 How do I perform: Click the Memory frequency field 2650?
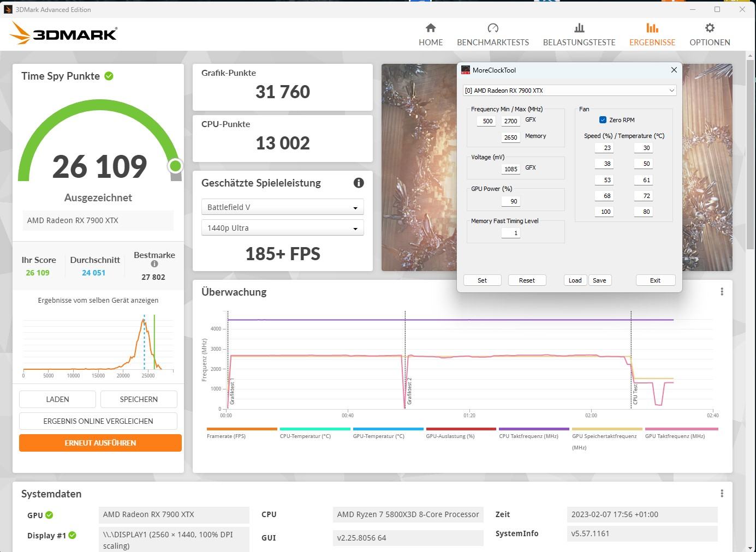(x=510, y=137)
